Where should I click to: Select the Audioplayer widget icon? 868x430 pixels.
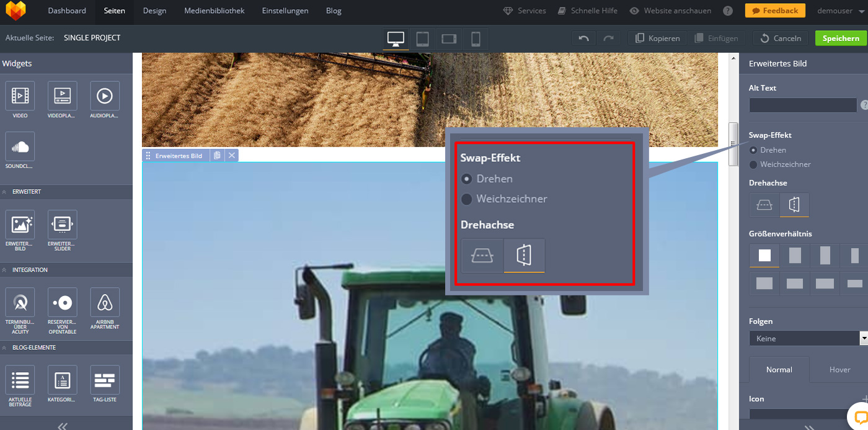(x=105, y=96)
